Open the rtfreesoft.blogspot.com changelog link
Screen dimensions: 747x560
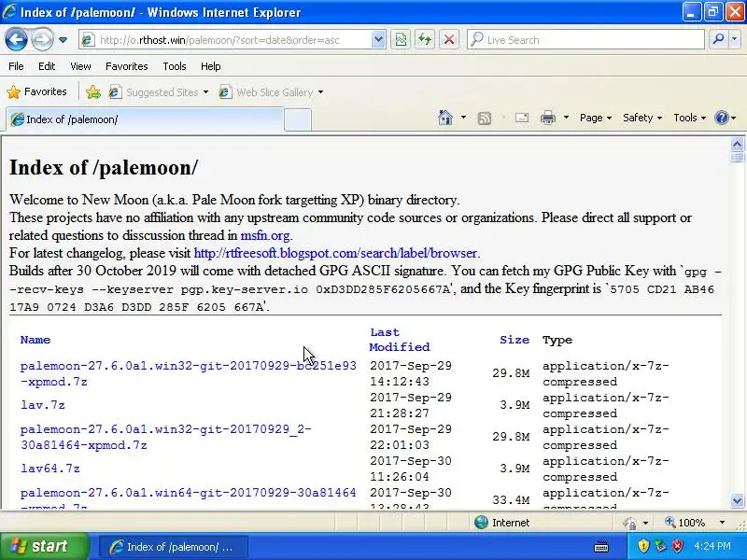pyautogui.click(x=335, y=253)
